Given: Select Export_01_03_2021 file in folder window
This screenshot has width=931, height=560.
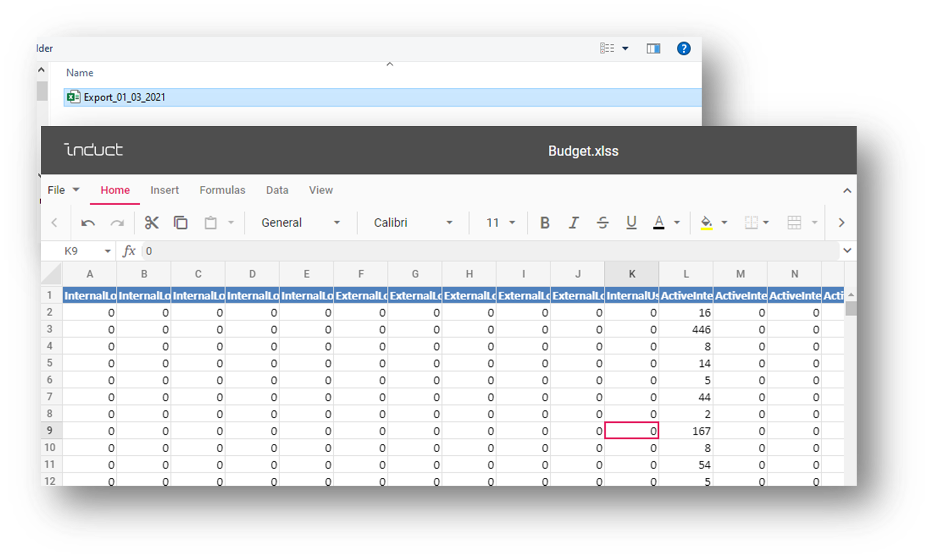Looking at the screenshot, I should pyautogui.click(x=382, y=97).
